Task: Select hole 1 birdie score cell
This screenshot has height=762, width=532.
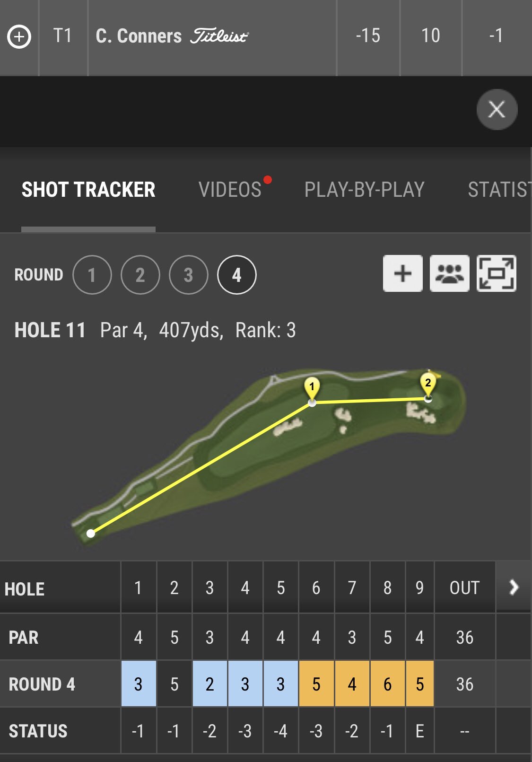Action: pyautogui.click(x=139, y=684)
